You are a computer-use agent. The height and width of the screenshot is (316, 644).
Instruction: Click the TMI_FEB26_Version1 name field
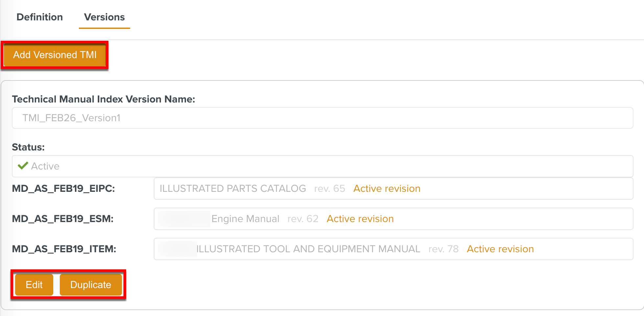[322, 118]
